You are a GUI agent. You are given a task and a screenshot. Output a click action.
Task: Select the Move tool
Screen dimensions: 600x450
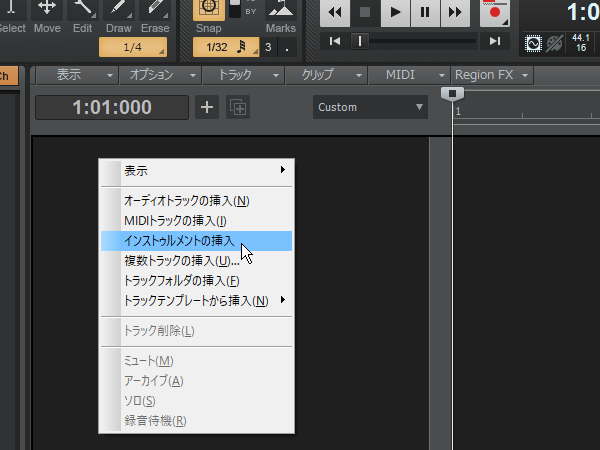[x=47, y=17]
